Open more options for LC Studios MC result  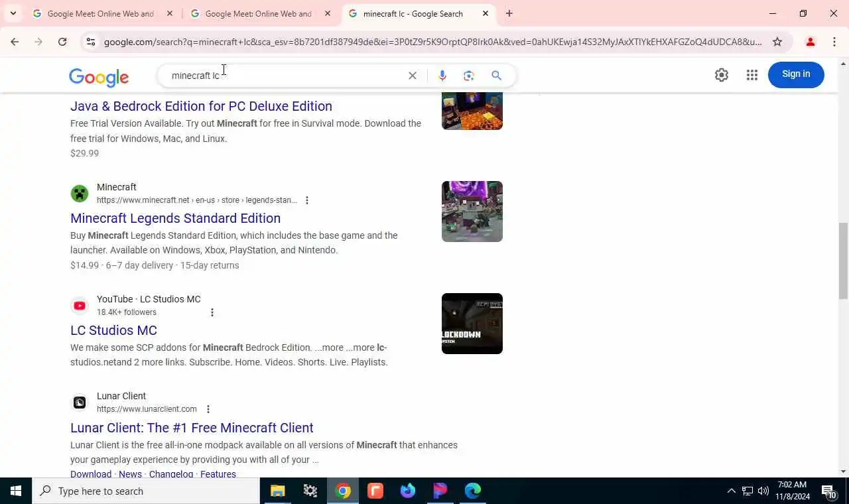click(x=212, y=312)
